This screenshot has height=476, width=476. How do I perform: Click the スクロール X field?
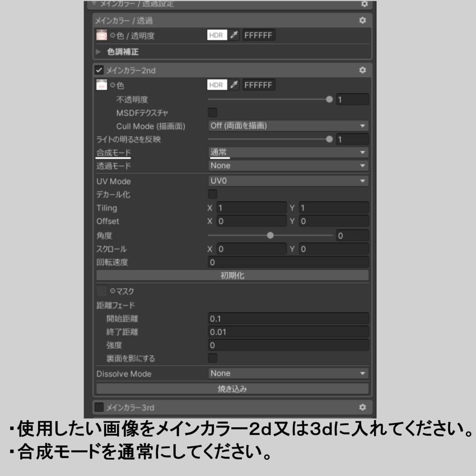[x=251, y=249]
